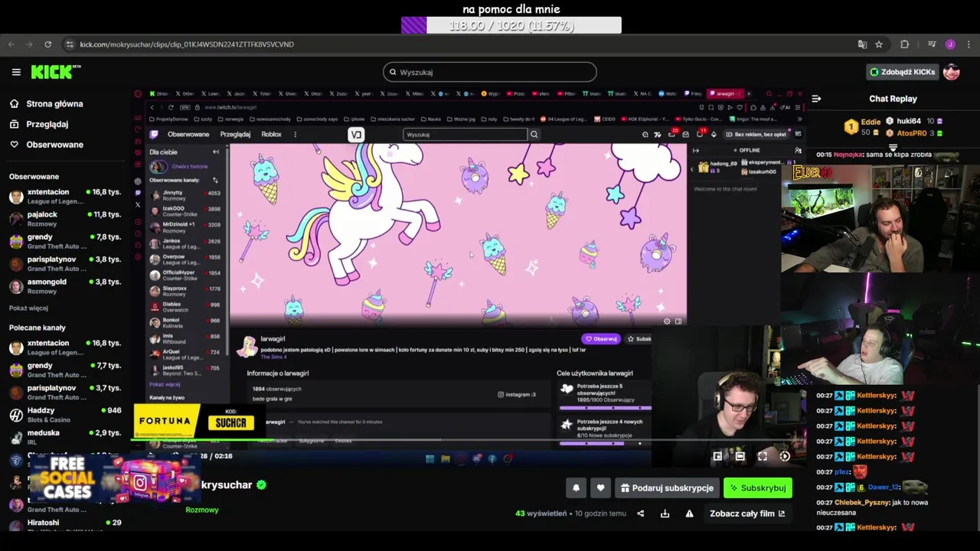Click the Zdobądź KICKs button
This screenshot has height=551, width=980.
[x=902, y=72]
